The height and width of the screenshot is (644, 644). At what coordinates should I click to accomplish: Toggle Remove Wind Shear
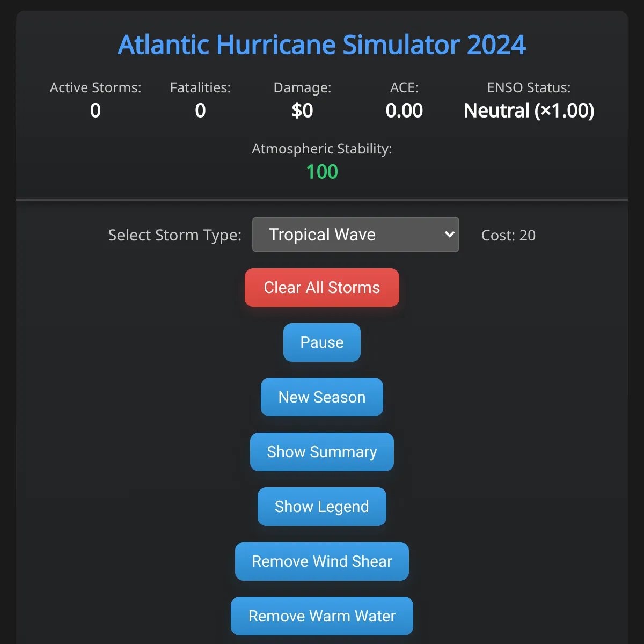pyautogui.click(x=322, y=561)
